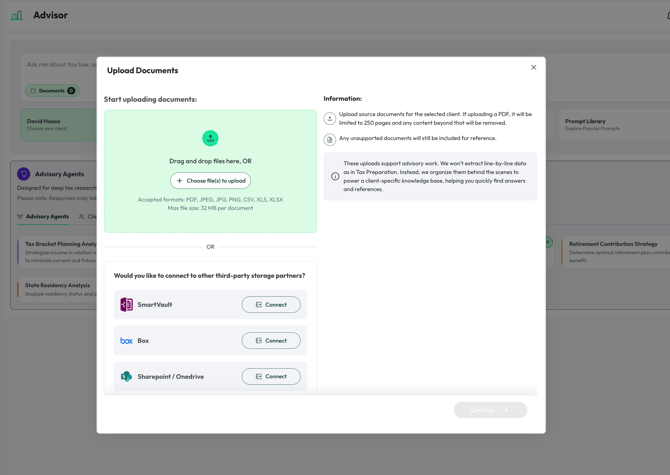The height and width of the screenshot is (475, 670).
Task: Connect to SmartVault storage
Action: point(271,305)
